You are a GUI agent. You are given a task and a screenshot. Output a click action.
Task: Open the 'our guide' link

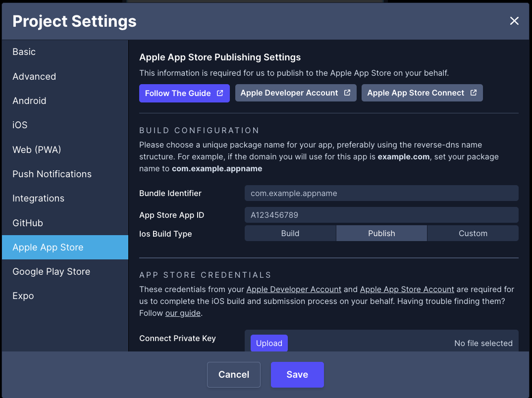[x=183, y=313]
